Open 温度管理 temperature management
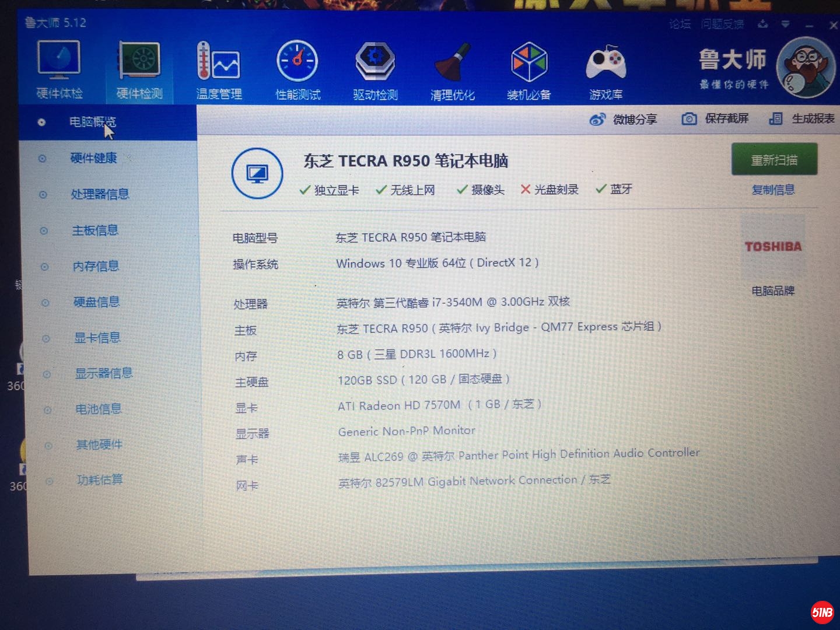Screen dimensions: 840x630 tap(219, 63)
